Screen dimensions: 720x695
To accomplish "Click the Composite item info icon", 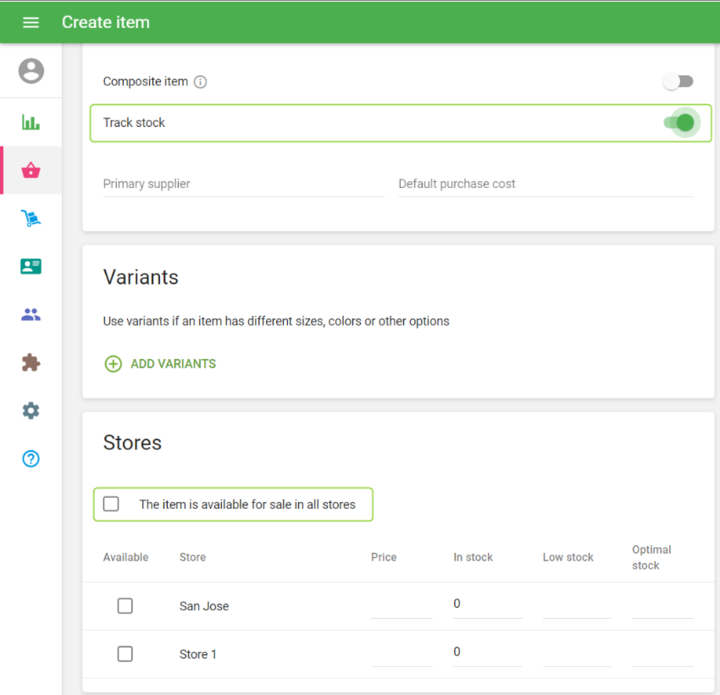I will tap(200, 82).
